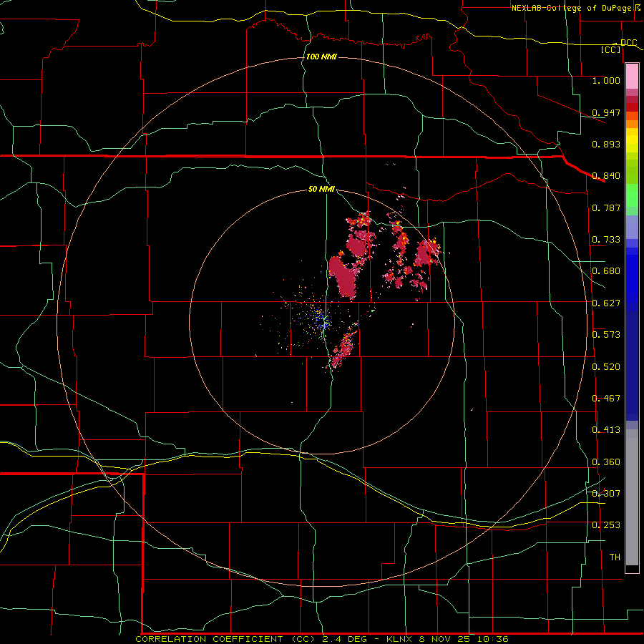Select the 0.413 scale value
The height and width of the screenshot is (644, 644).
(606, 430)
